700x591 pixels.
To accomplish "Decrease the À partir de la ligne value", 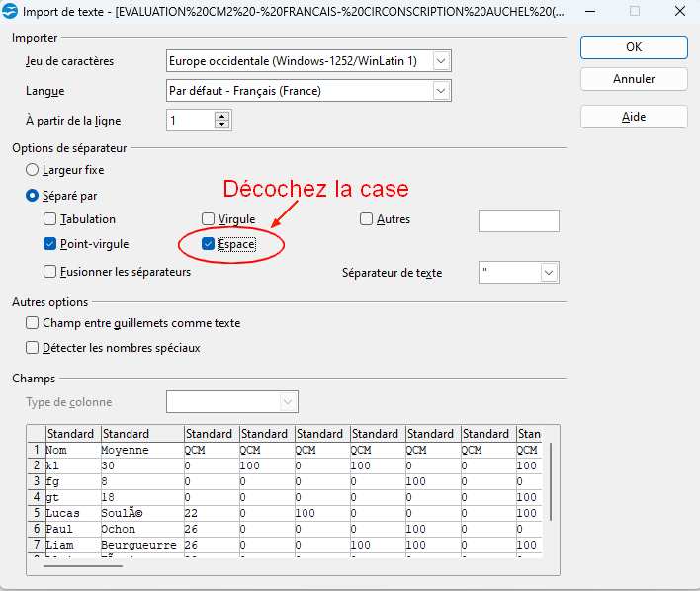I will (x=221, y=125).
